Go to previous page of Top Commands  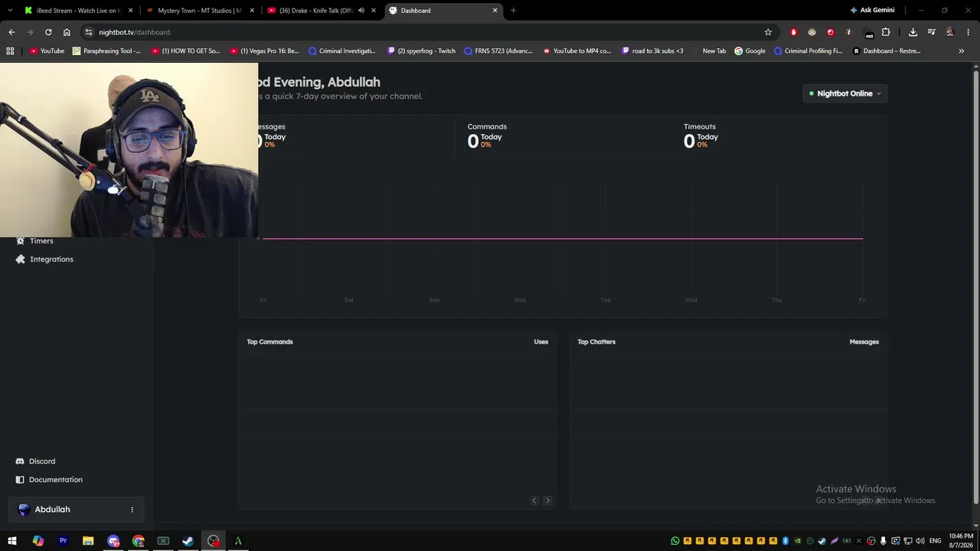pyautogui.click(x=534, y=500)
